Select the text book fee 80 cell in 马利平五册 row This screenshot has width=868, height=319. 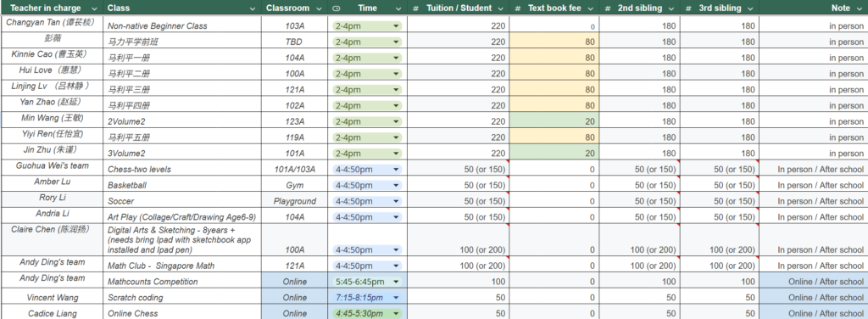click(x=554, y=137)
